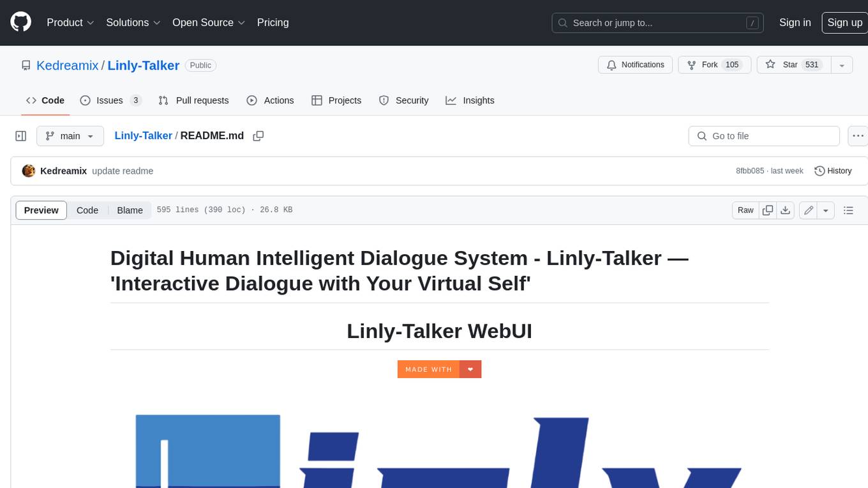This screenshot has height=488, width=868.
Task: Focus the Search or jump to field
Action: click(x=659, y=23)
